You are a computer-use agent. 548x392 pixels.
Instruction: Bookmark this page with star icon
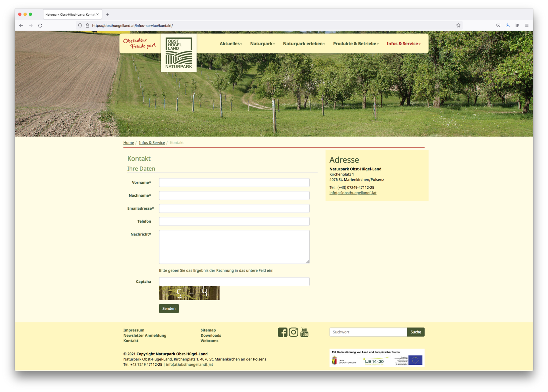458,25
